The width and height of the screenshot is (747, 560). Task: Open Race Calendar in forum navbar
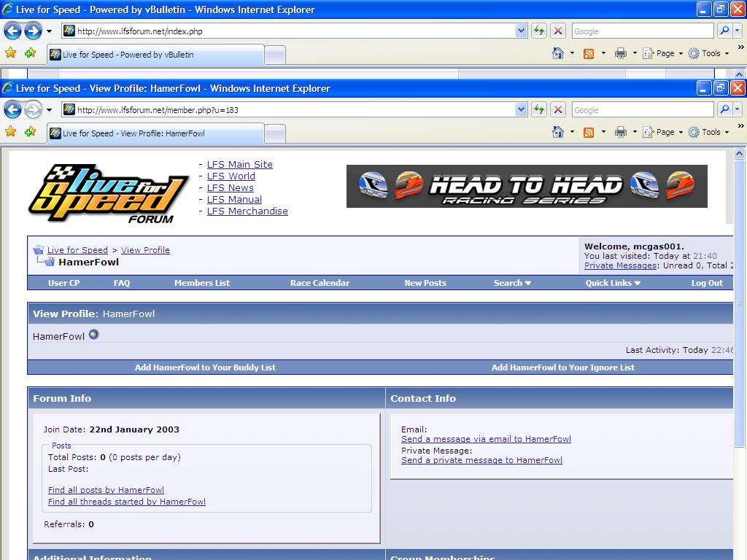(x=320, y=283)
